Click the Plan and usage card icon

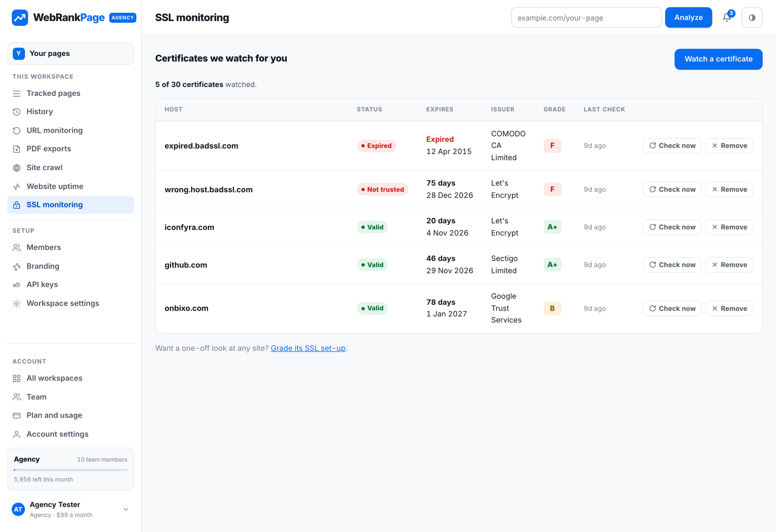(x=16, y=416)
